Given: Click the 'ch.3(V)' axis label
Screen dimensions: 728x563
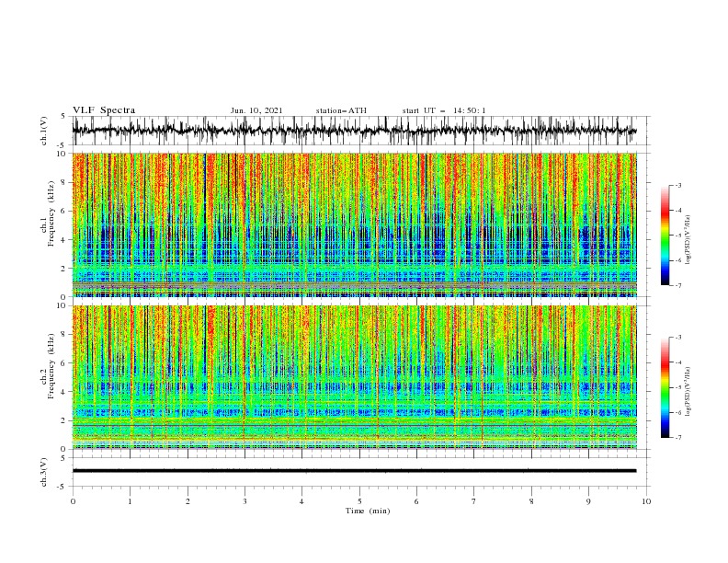Looking at the screenshot, I should pos(44,472).
